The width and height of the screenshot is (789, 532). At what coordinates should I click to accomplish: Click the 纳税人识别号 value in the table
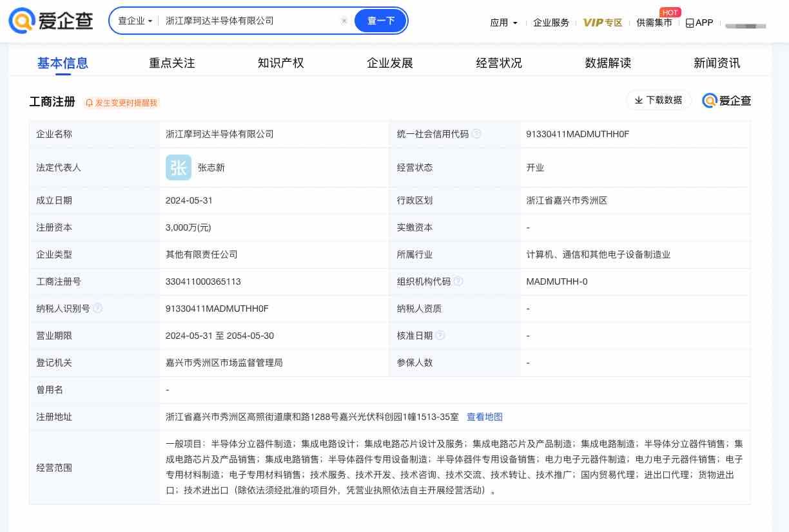pyautogui.click(x=217, y=309)
